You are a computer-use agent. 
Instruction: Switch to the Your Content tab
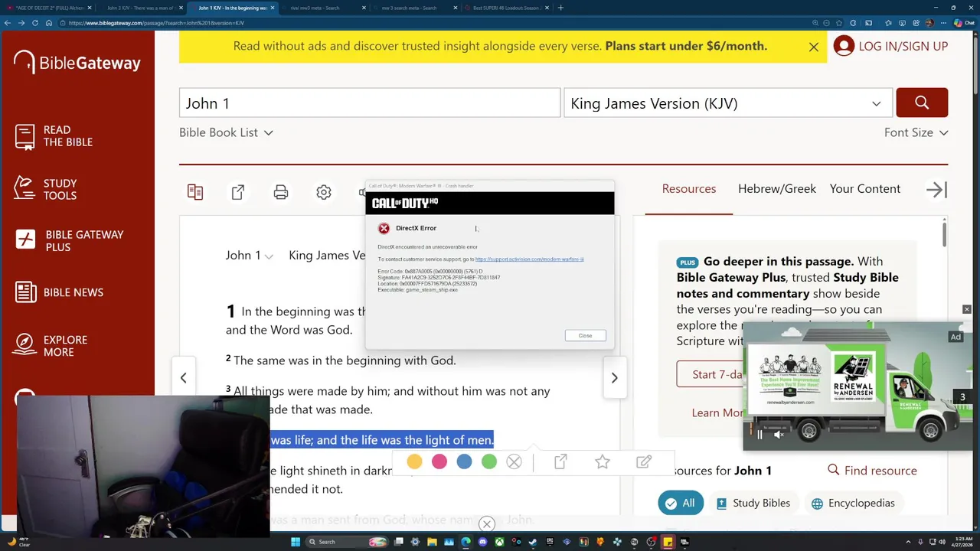pos(865,189)
